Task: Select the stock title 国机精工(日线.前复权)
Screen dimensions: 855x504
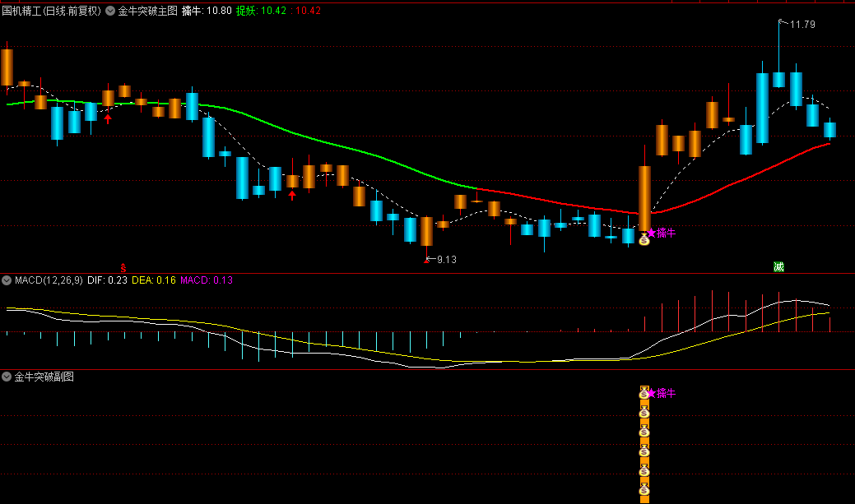Action: coord(52,11)
